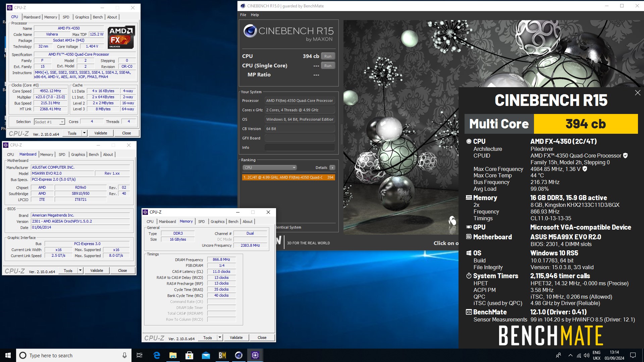
Task: Click Close button in the top CPU-Z window
Action: point(126,133)
